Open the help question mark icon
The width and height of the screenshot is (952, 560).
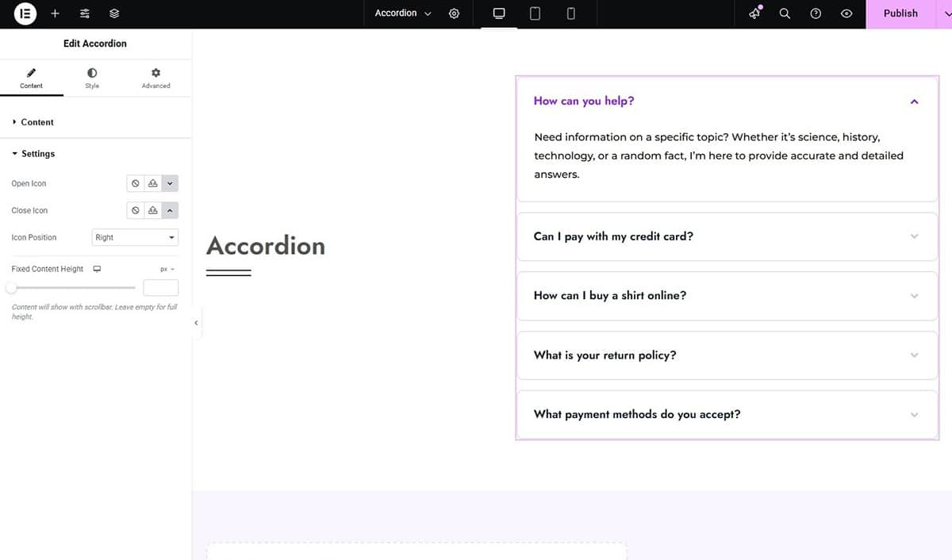(x=816, y=13)
